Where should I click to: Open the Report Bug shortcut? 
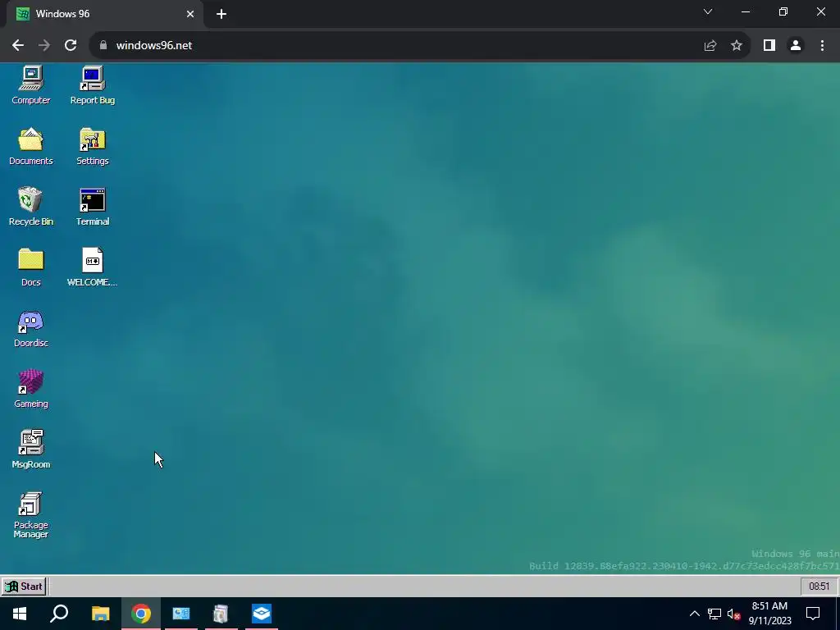tap(92, 84)
